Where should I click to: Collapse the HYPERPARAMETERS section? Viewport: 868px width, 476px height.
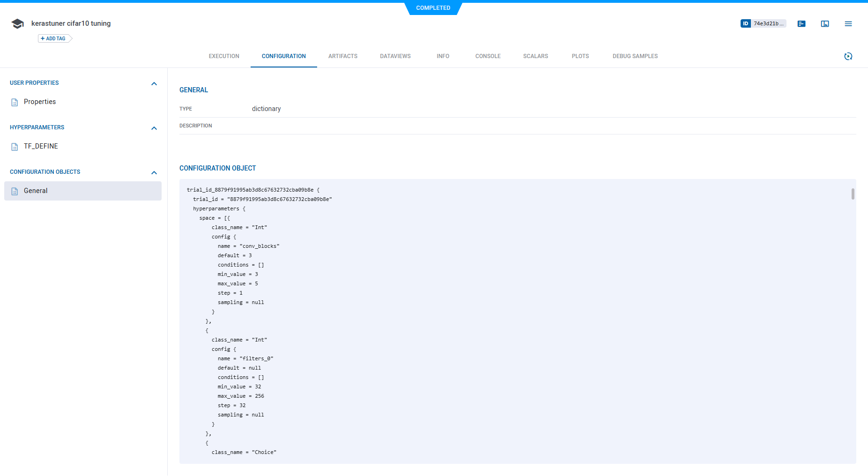tap(154, 128)
